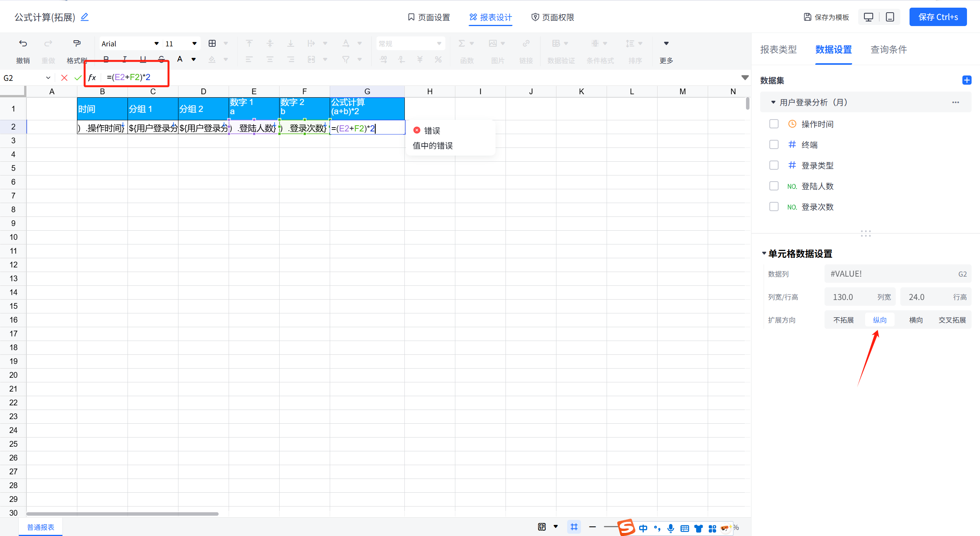Click the 保存为模板 button

pyautogui.click(x=826, y=17)
